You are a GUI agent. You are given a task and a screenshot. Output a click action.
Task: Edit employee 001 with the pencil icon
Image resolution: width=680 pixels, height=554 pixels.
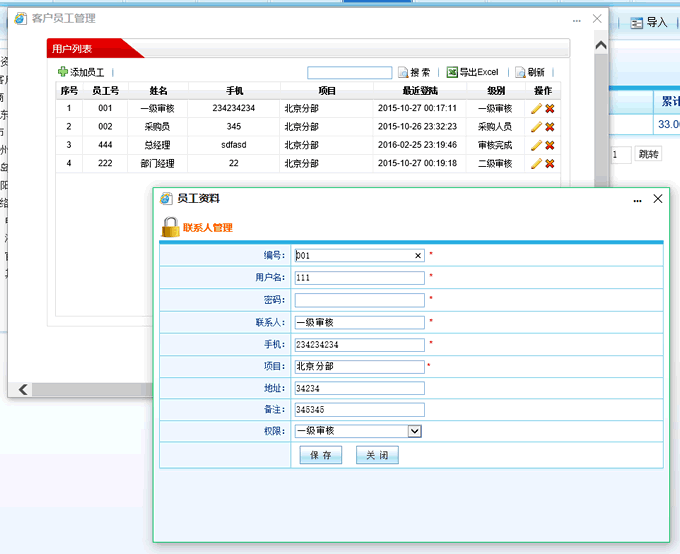536,108
